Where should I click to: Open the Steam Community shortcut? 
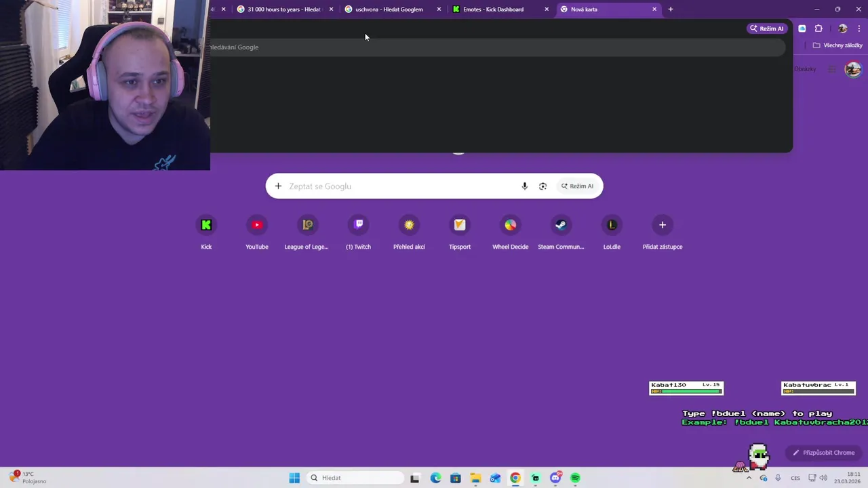click(x=561, y=232)
